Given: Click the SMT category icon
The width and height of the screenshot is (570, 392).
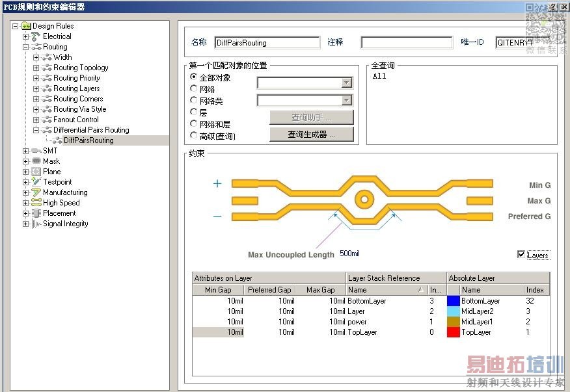Looking at the screenshot, I should pyautogui.click(x=36, y=151).
